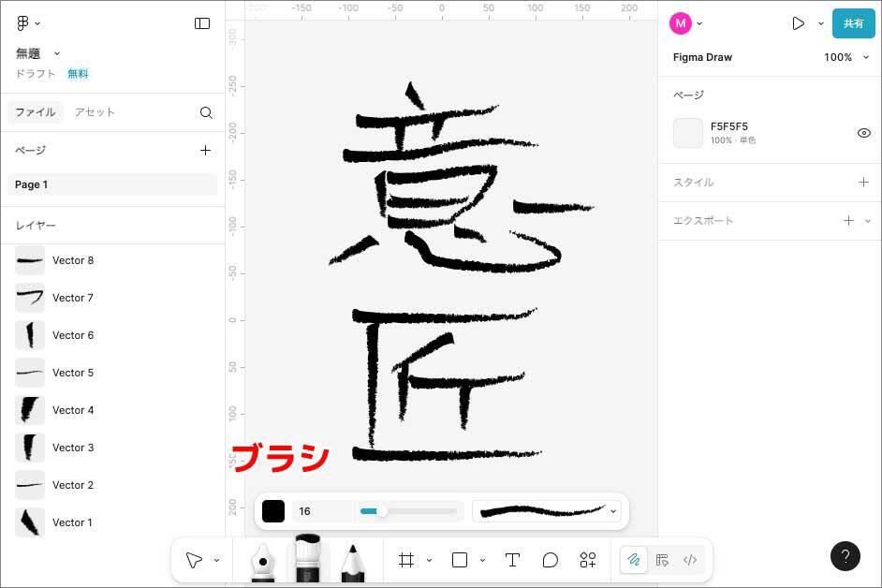Choose the Frame tool

click(406, 560)
